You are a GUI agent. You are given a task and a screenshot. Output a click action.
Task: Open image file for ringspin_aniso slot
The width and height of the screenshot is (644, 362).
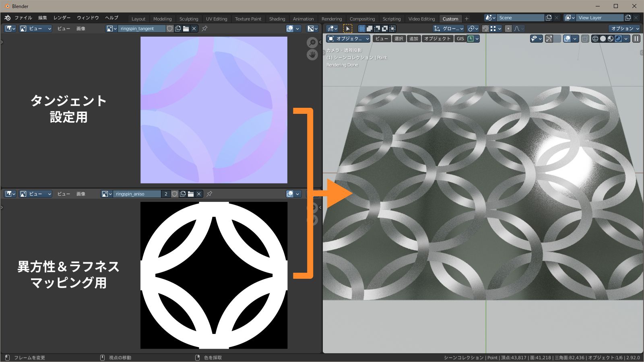pyautogui.click(x=191, y=194)
